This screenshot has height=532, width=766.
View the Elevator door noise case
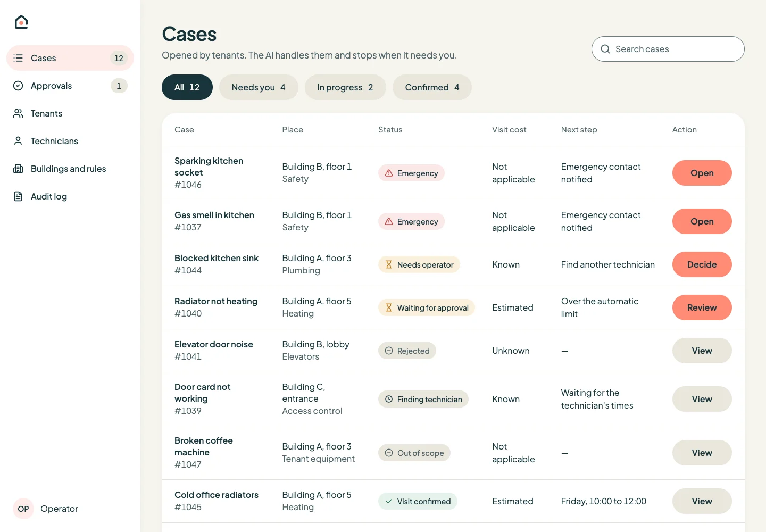coord(702,351)
